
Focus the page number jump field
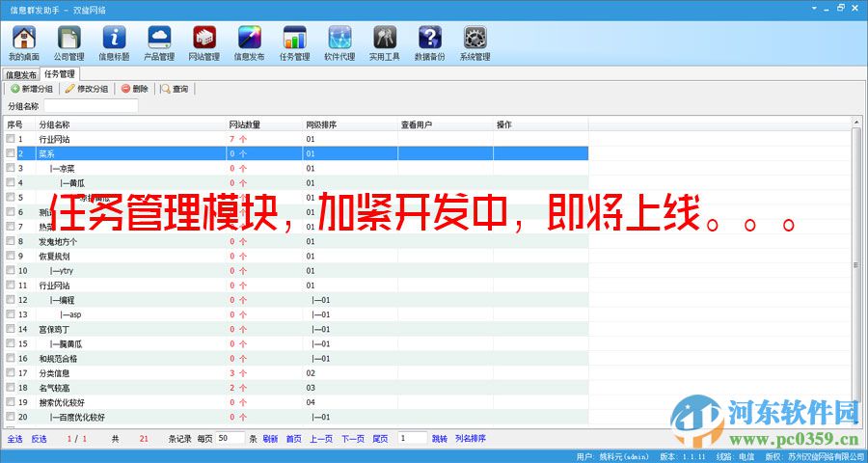pos(413,438)
